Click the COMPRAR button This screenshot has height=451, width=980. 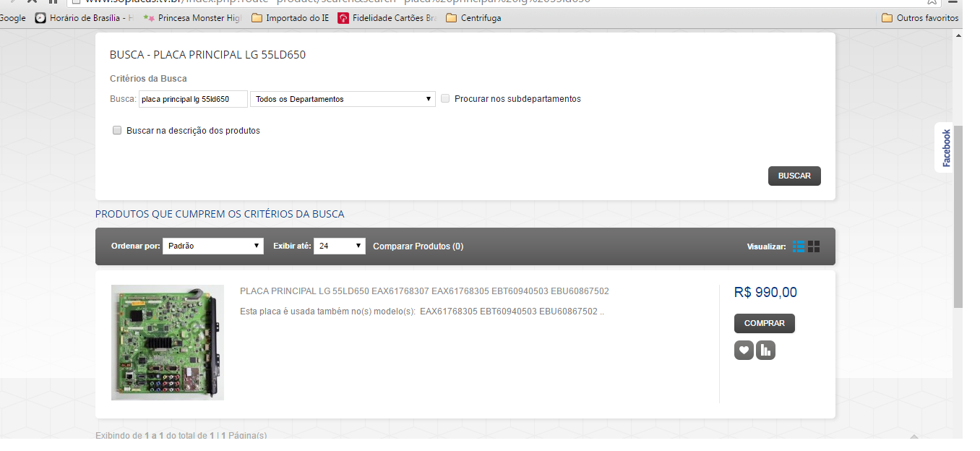click(x=765, y=323)
